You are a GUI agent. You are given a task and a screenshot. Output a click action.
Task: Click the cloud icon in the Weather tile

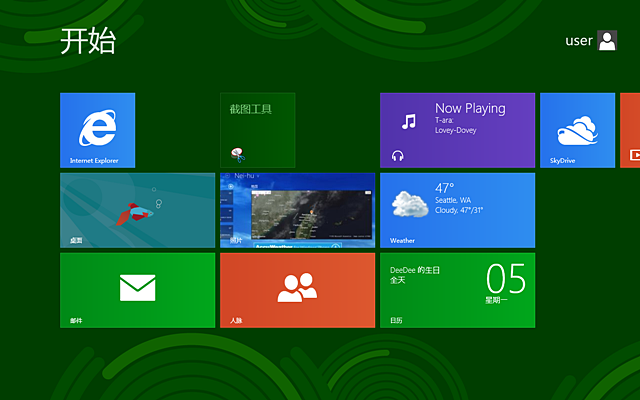click(410, 204)
